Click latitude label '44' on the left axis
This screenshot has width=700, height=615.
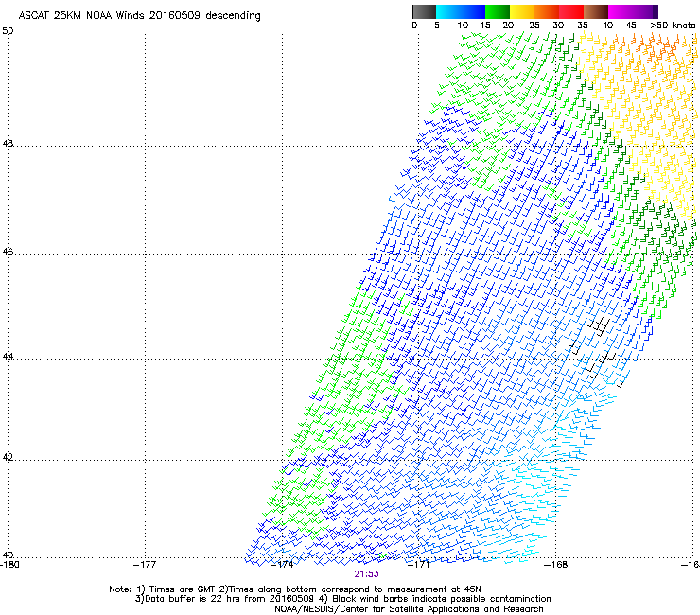(x=8, y=357)
